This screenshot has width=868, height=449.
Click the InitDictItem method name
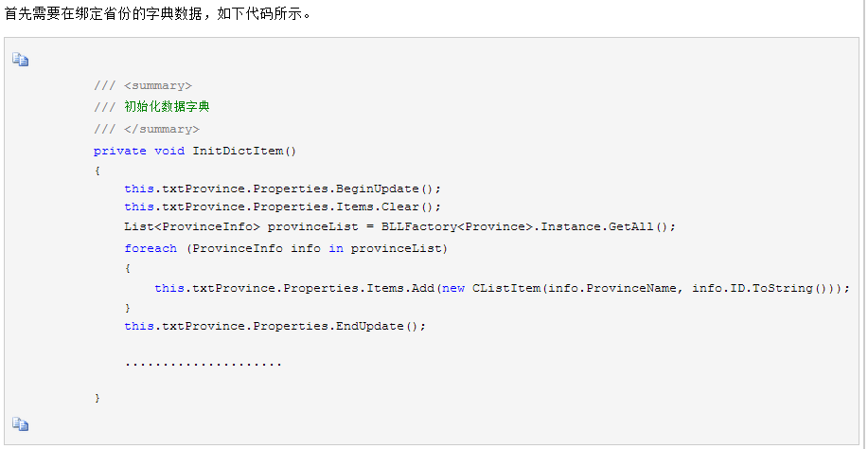coord(238,151)
